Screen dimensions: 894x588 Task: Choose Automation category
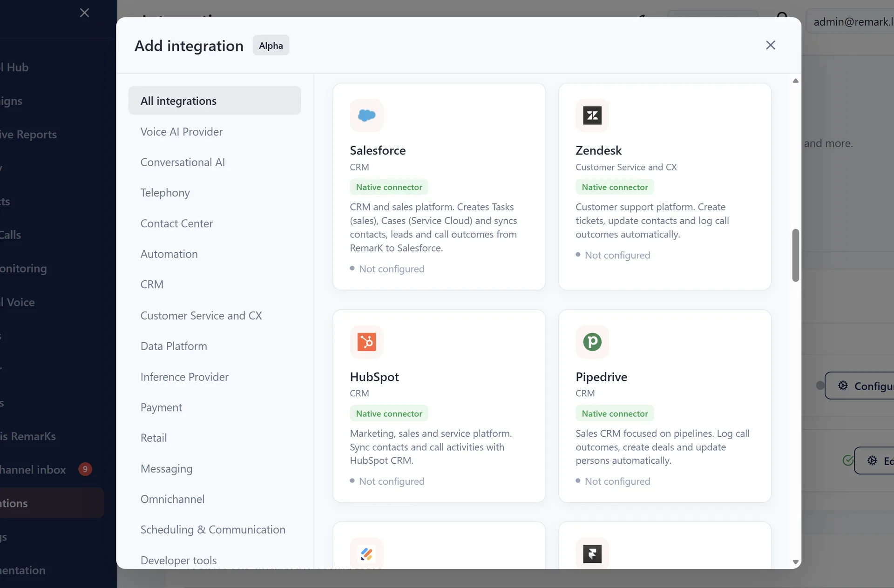point(169,254)
